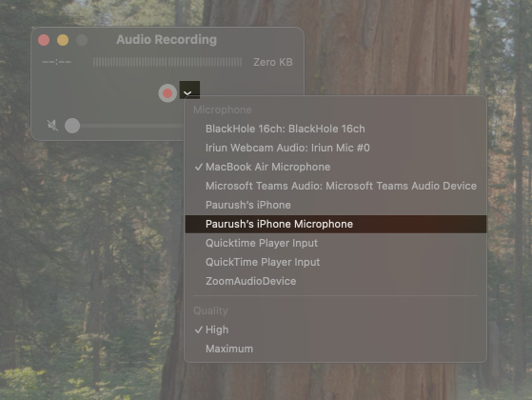This screenshot has width=532, height=400.
Task: Click the elapsed time --:-- display
Action: (57, 62)
